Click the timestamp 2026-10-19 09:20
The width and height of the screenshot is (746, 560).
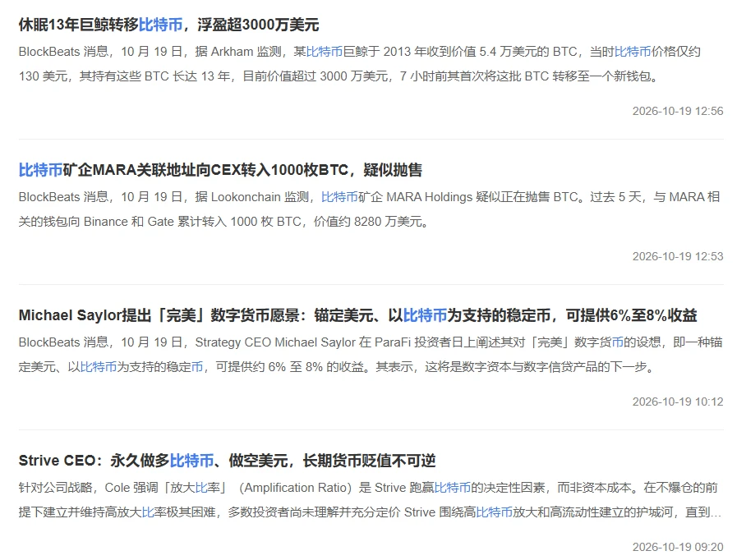[x=678, y=548]
